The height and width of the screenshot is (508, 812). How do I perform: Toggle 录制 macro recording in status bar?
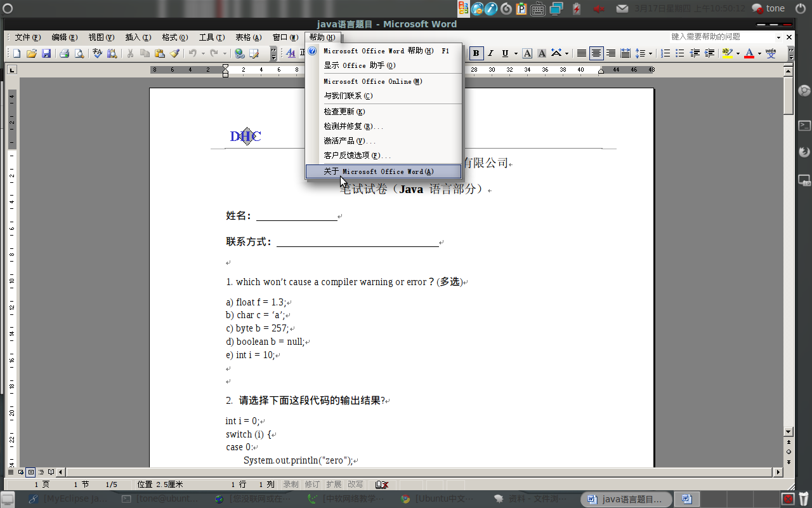pos(291,485)
